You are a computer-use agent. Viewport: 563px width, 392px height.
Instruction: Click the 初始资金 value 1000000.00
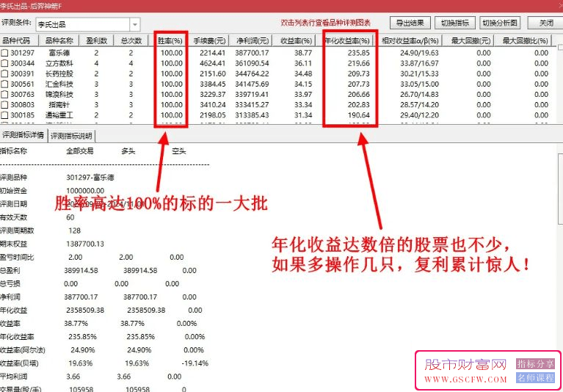click(x=85, y=191)
